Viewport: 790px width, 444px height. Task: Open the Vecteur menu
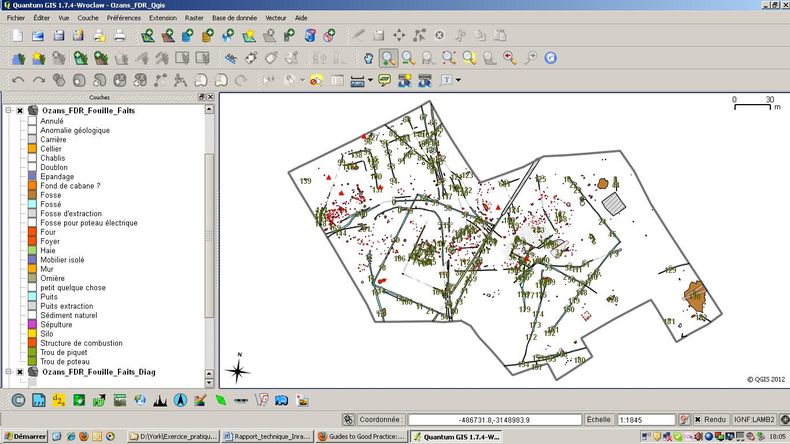click(x=276, y=18)
